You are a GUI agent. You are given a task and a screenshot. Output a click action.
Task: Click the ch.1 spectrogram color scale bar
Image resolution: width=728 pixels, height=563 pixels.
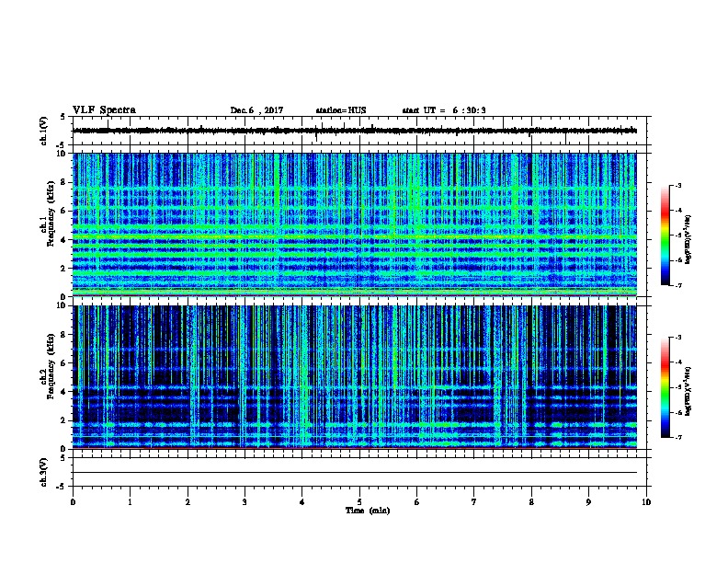pyautogui.click(x=665, y=236)
